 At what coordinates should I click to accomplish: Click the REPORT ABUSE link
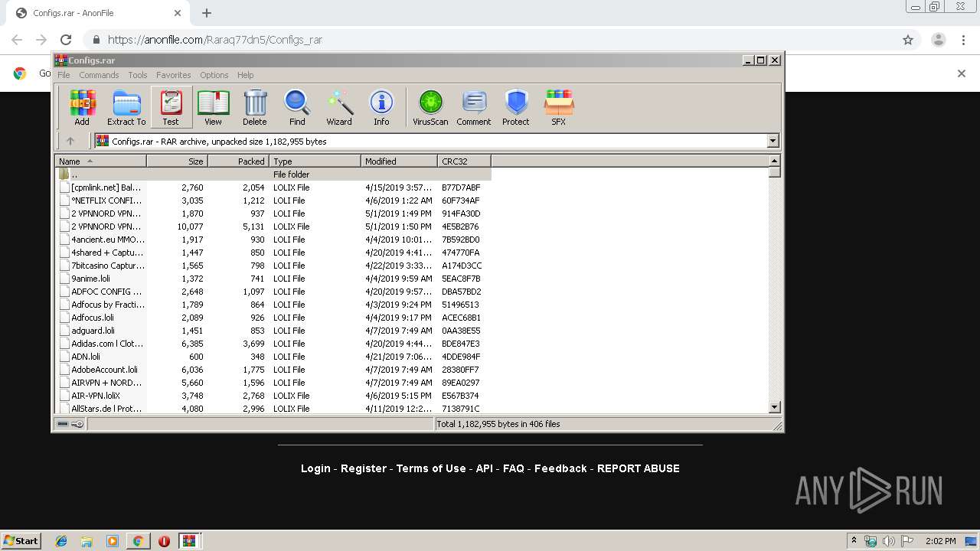(639, 468)
